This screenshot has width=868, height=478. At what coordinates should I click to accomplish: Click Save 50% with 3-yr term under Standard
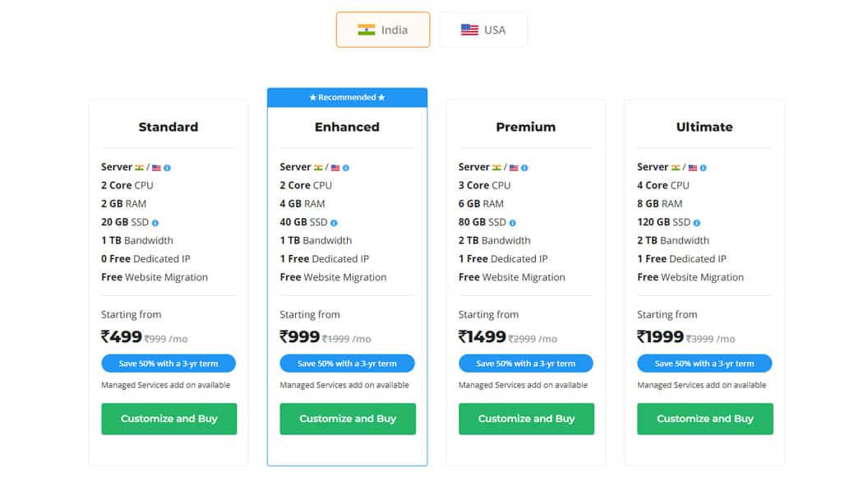click(x=168, y=363)
